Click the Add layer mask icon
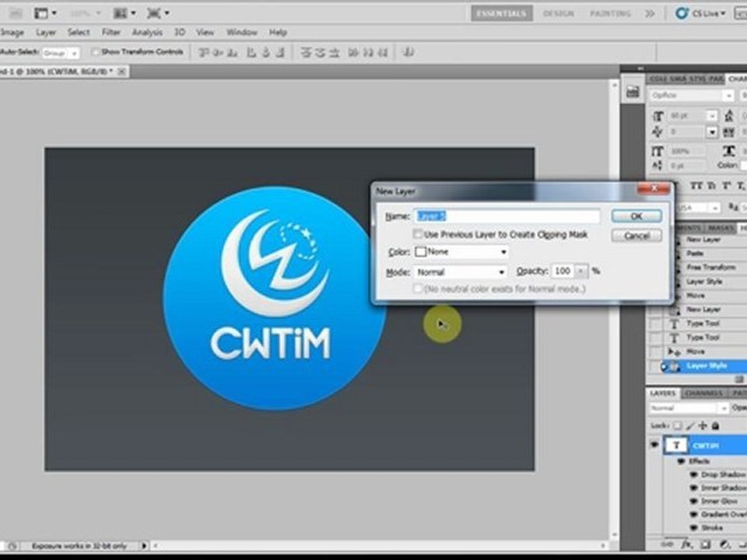This screenshot has width=747, height=560. (706, 544)
